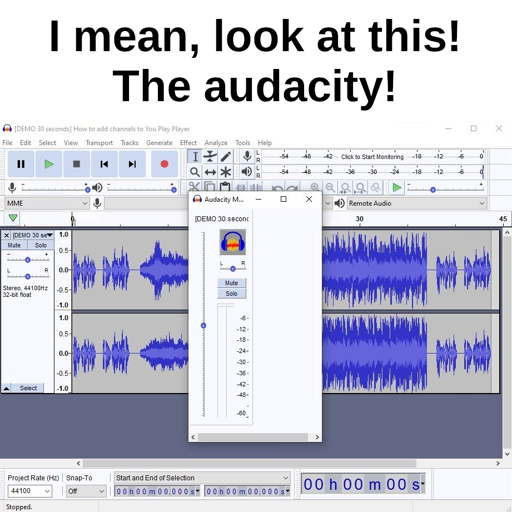Image resolution: width=512 pixels, height=512 pixels.
Task: Click the vertical scrollbar down arrow
Action: coord(507,454)
